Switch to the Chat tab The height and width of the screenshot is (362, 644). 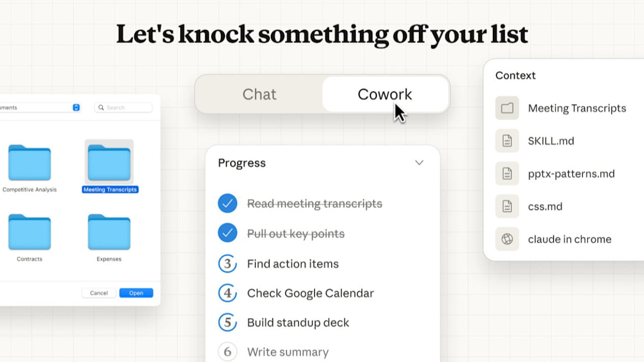tap(259, 94)
